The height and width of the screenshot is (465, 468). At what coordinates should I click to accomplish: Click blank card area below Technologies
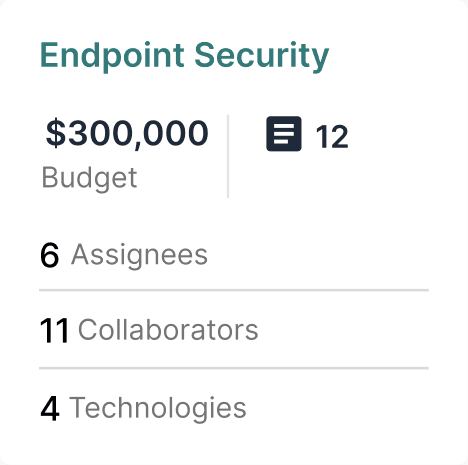click(233, 445)
